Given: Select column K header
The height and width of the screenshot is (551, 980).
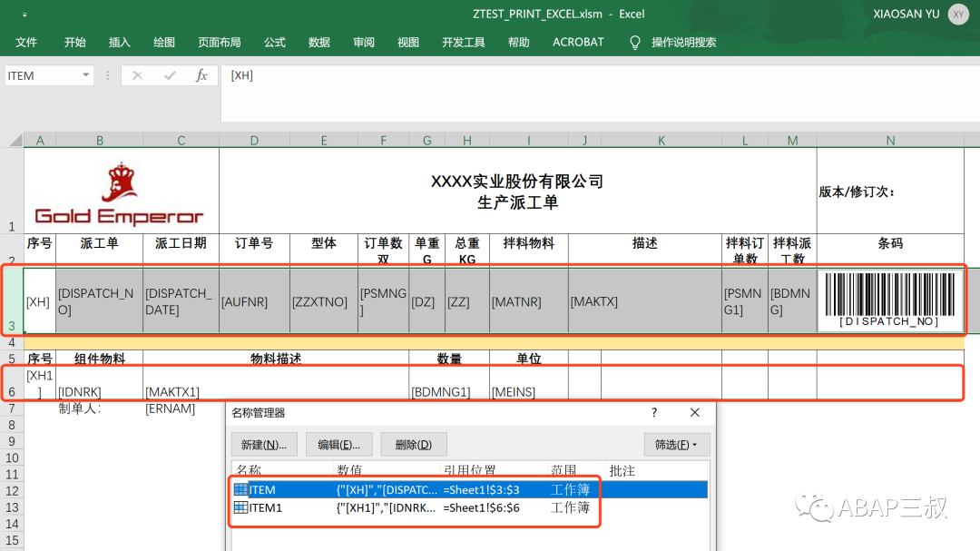Looking at the screenshot, I should [x=661, y=141].
